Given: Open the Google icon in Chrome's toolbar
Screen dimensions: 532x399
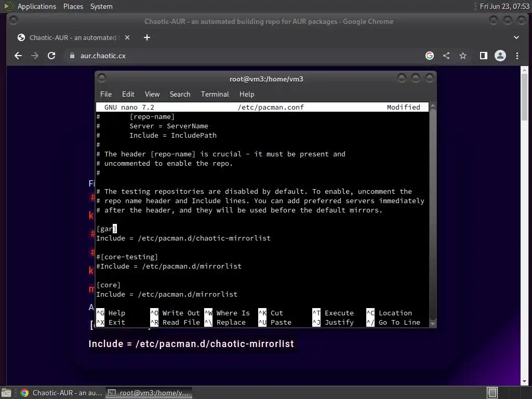Looking at the screenshot, I should 430,56.
